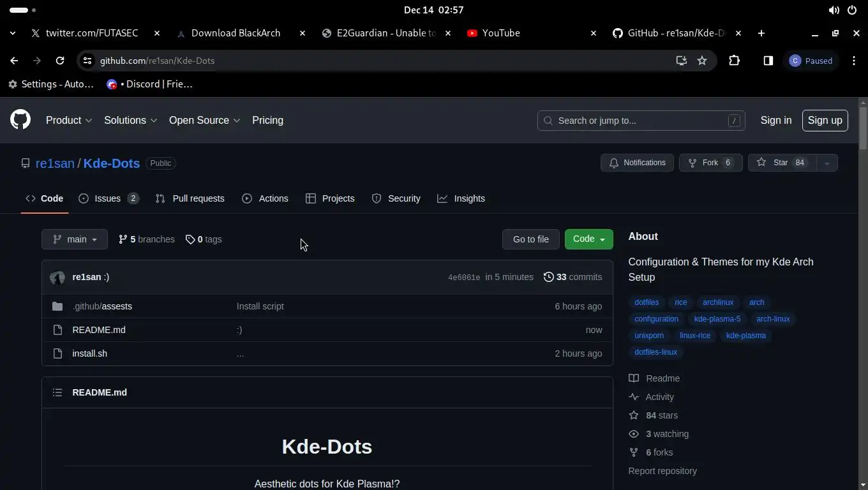868x490 pixels.
Task: Click the Sign up button
Action: coord(825,120)
